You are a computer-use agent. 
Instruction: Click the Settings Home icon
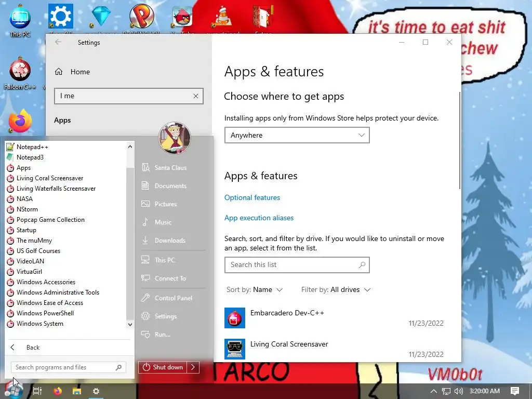pyautogui.click(x=59, y=72)
